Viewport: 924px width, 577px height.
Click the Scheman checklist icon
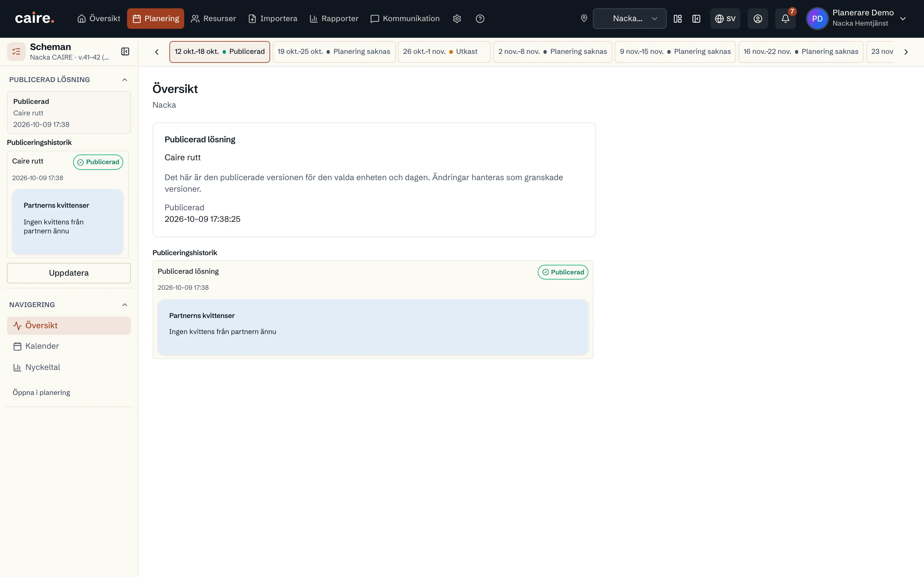tap(16, 52)
